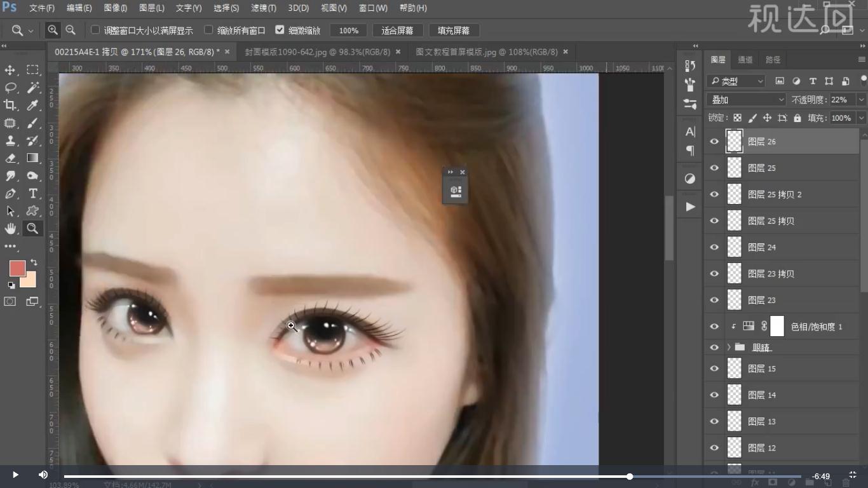This screenshot has height=488, width=868.
Task: Select the Hand tool
Action: tap(10, 229)
